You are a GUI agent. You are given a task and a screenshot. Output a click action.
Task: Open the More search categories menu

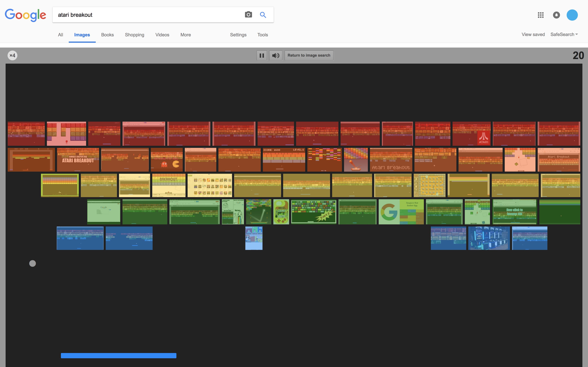(x=185, y=35)
